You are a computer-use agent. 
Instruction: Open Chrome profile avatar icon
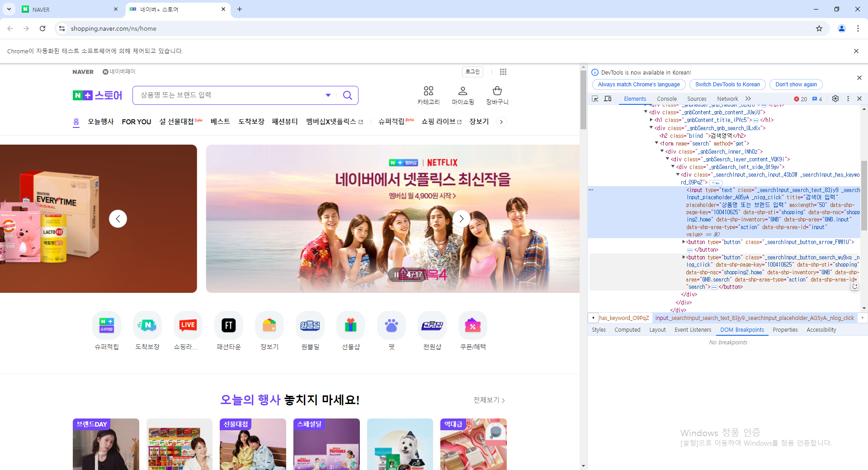tap(842, 28)
